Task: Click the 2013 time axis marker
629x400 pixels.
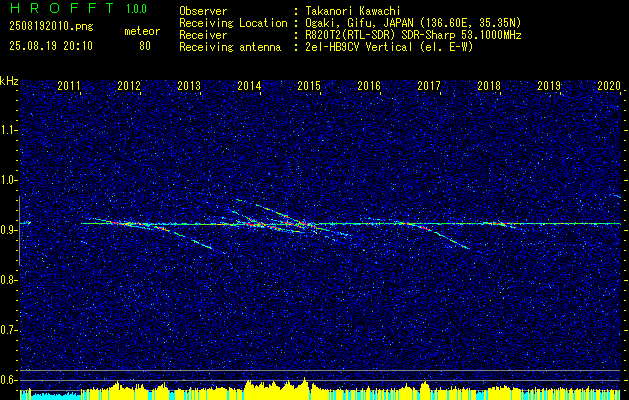Action: tap(189, 85)
